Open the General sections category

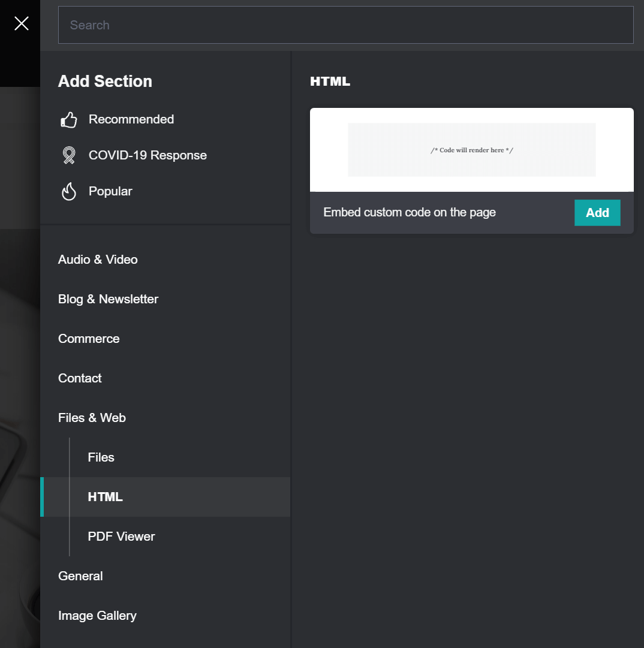(x=80, y=576)
